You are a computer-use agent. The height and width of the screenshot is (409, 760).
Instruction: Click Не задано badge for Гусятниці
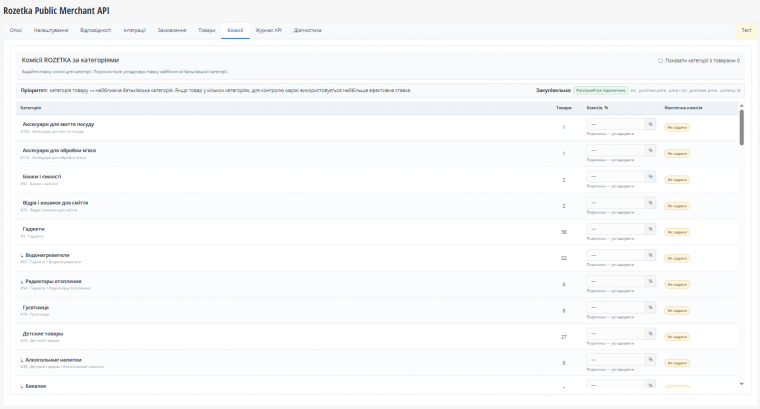[677, 311]
